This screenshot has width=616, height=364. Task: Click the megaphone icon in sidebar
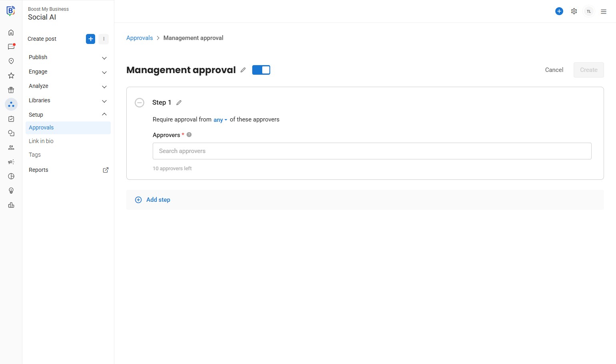coord(11,162)
